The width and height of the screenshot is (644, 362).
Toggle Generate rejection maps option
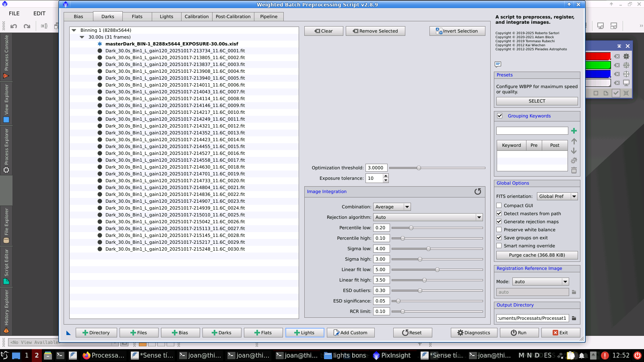[499, 222]
